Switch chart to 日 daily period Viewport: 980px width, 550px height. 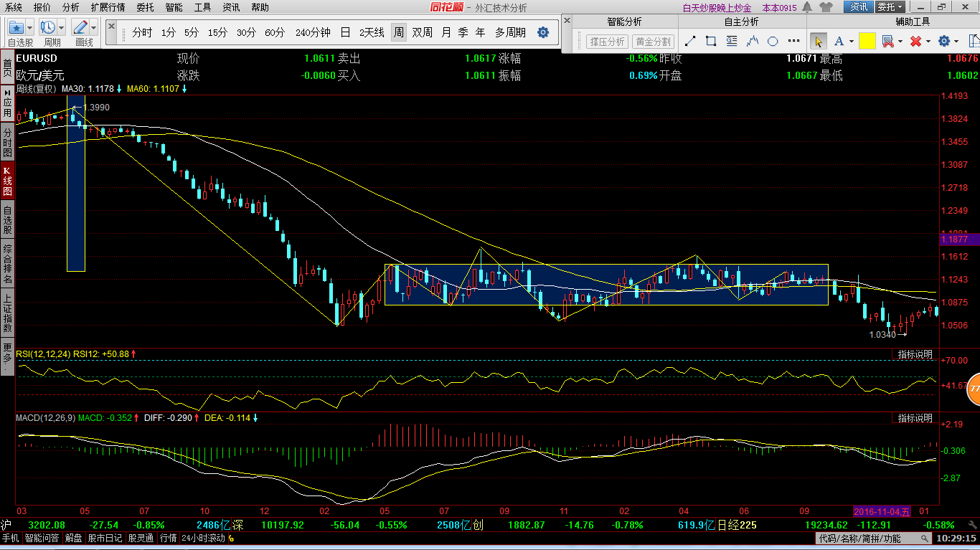point(345,33)
